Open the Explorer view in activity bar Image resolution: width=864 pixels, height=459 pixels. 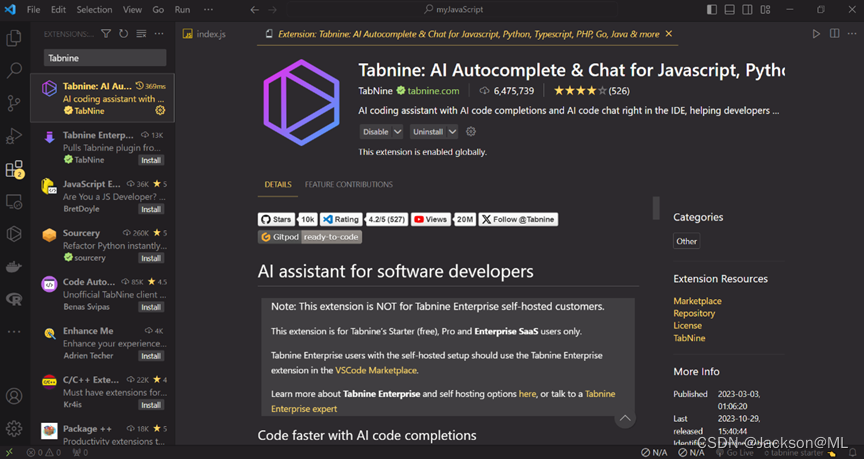pyautogui.click(x=14, y=38)
